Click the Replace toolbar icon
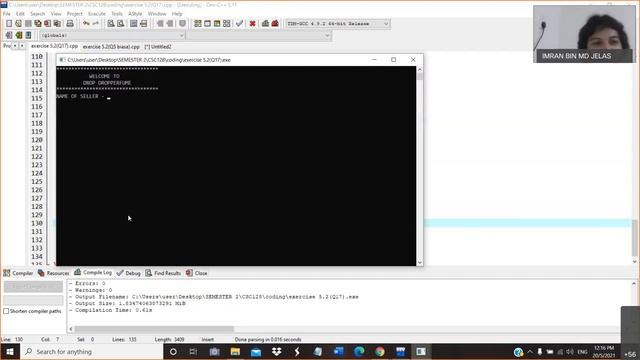This screenshot has width=640, height=360. (120, 24)
